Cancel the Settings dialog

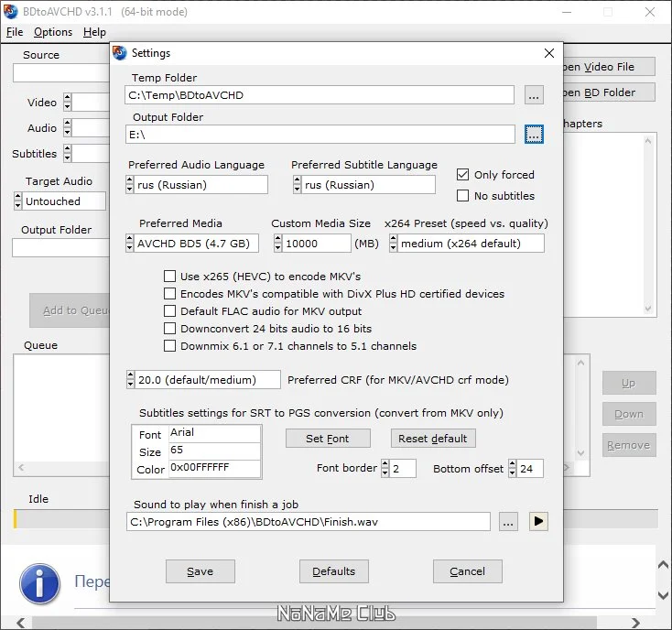[x=468, y=571]
